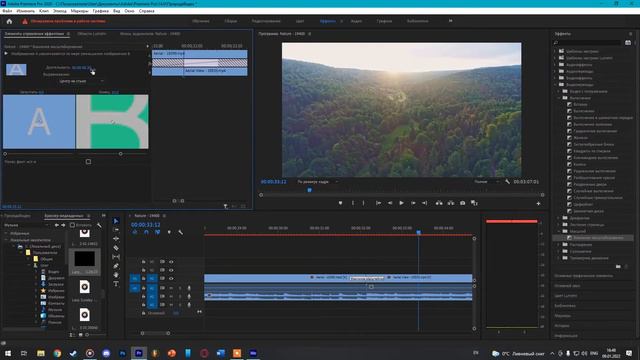Select the Ripple Edit tool
Viewport: 640px width, 360px height.
[x=116, y=239]
